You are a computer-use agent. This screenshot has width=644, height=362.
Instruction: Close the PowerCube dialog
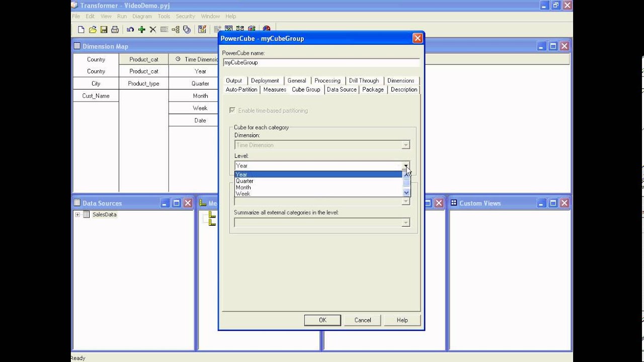pos(417,38)
